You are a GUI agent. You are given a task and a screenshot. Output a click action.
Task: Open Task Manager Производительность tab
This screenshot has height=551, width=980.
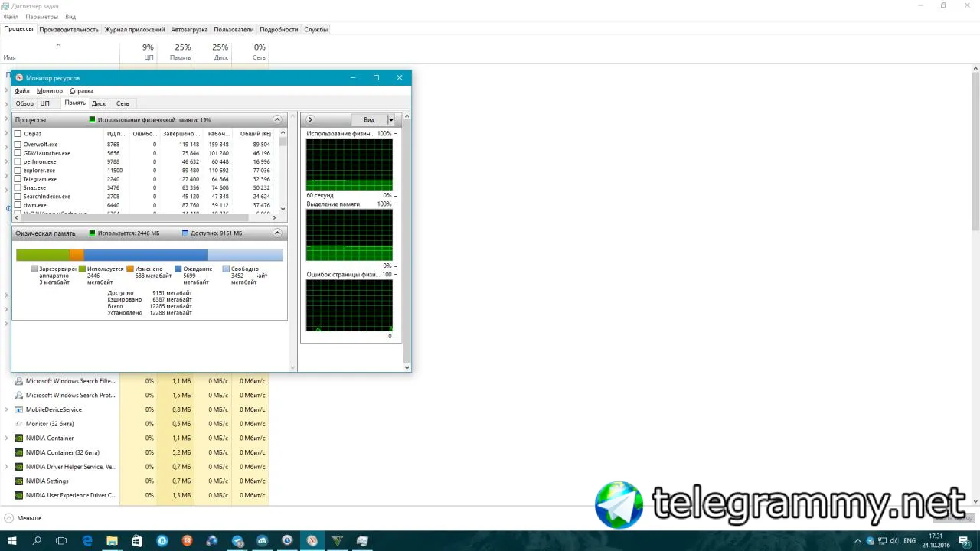tap(69, 30)
